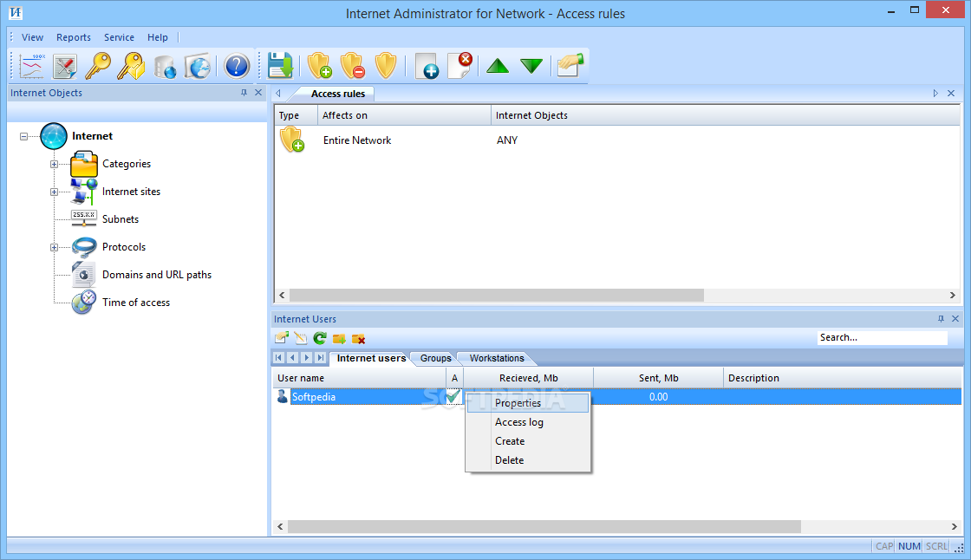Add a deny rule with shield-minus icon
Screen dimensions: 971x560
(x=352, y=66)
